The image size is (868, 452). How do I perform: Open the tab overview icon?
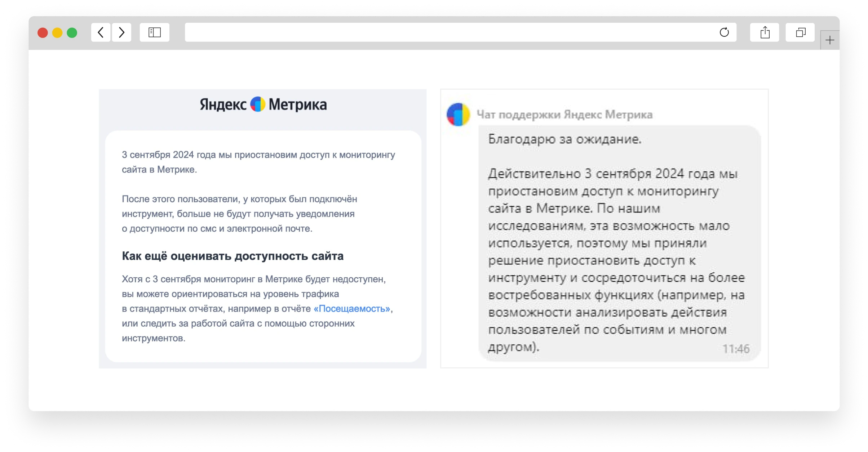[x=800, y=32]
